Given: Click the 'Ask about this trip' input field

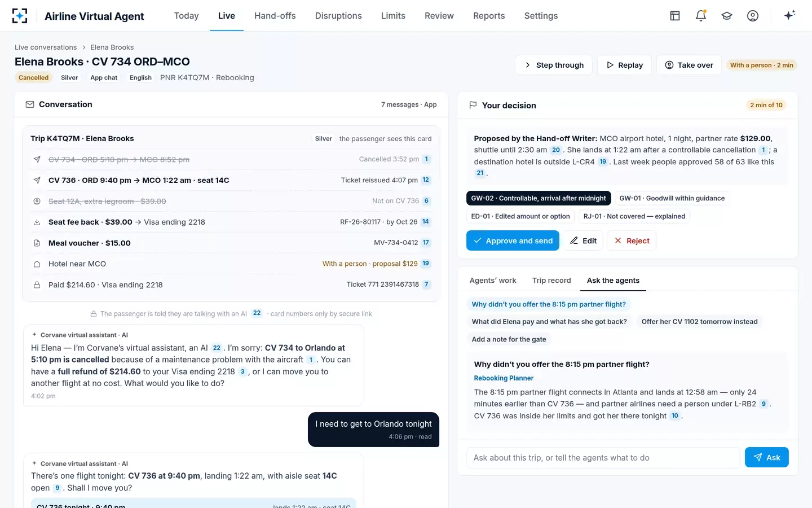Looking at the screenshot, I should tap(603, 458).
